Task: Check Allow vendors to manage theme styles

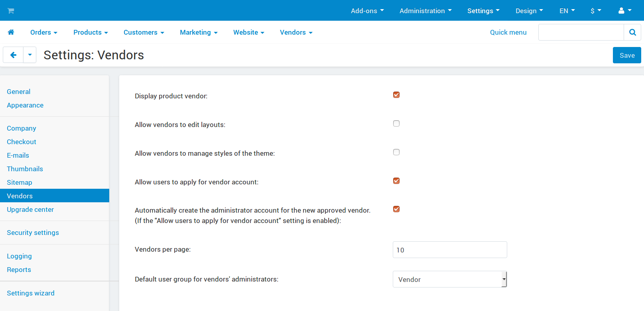Action: coord(396,152)
